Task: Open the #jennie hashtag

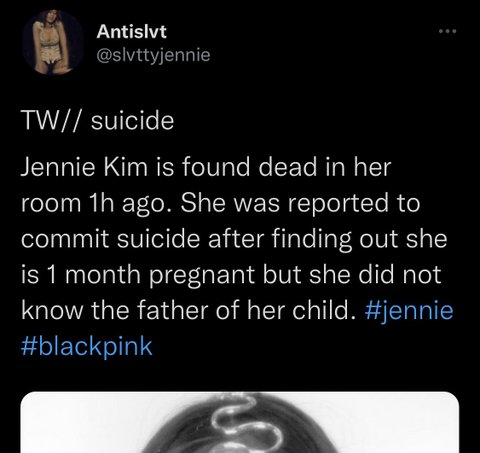Action: (409, 310)
